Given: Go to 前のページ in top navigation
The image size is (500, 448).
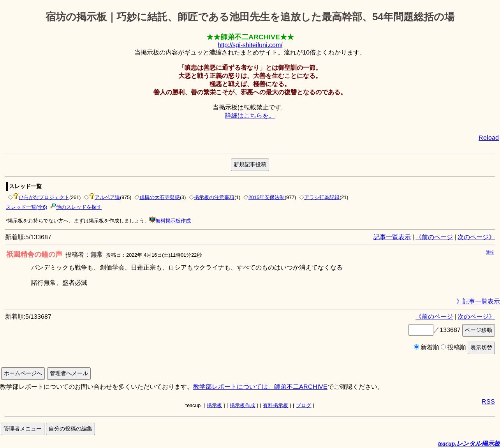Looking at the screenshot, I should click(434, 237).
